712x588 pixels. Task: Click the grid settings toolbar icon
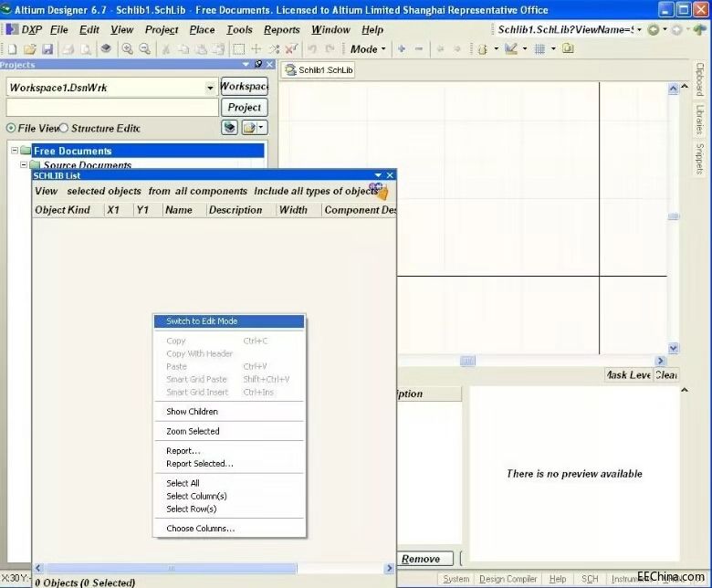(x=539, y=49)
